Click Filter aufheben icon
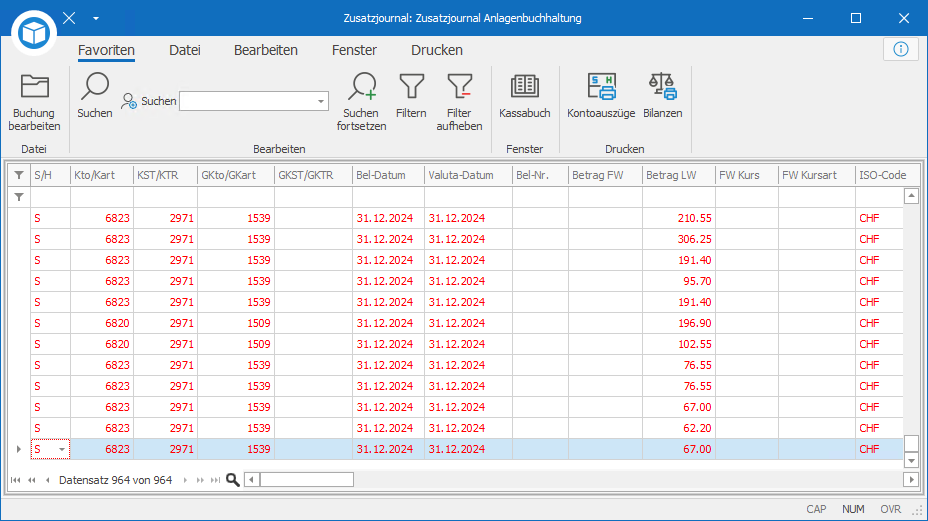 pos(459,86)
